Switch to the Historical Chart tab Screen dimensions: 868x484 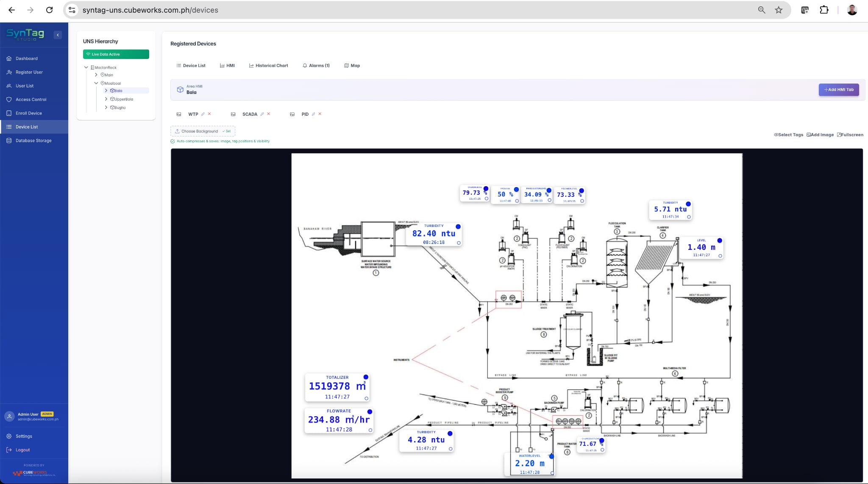tap(268, 66)
